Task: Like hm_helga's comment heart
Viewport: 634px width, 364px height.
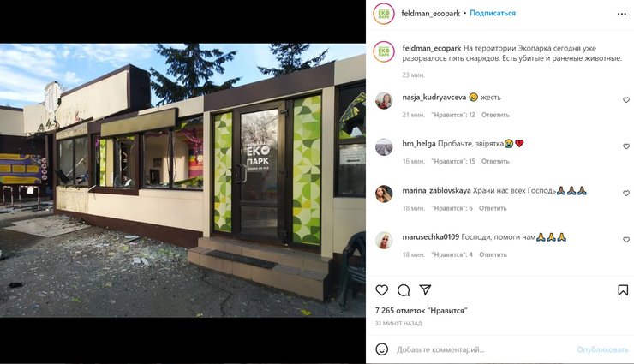Action: pyautogui.click(x=626, y=146)
